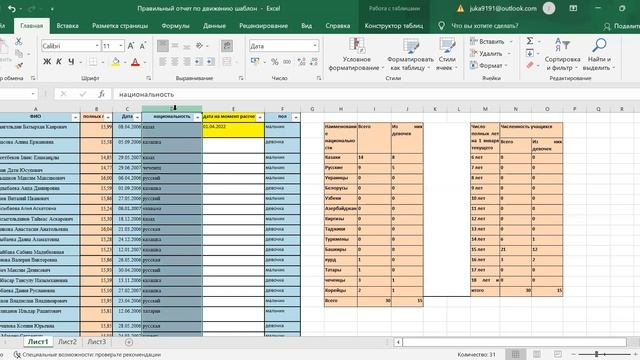Screen dimensions: 640x360
Task: Open the Calibri font name dropdown
Action: coord(97,46)
